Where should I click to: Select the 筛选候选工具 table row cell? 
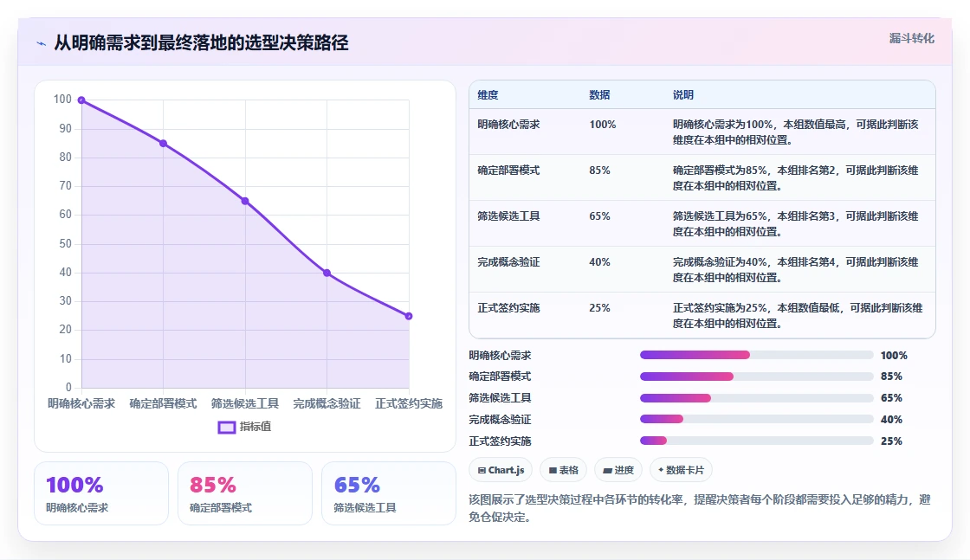click(508, 216)
